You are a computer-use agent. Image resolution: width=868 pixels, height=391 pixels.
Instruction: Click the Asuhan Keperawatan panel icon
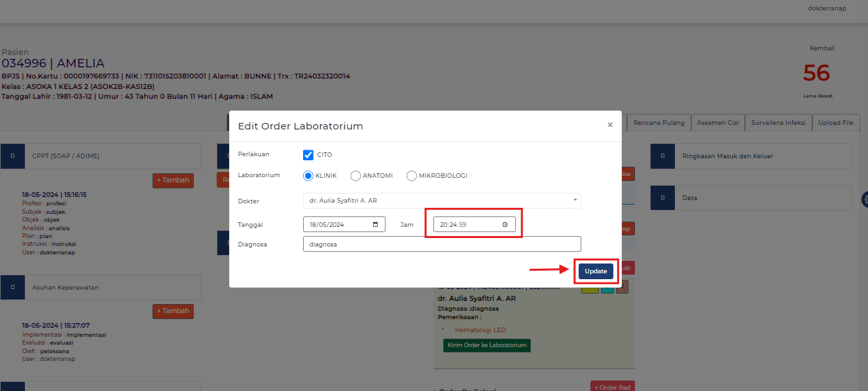click(12, 287)
